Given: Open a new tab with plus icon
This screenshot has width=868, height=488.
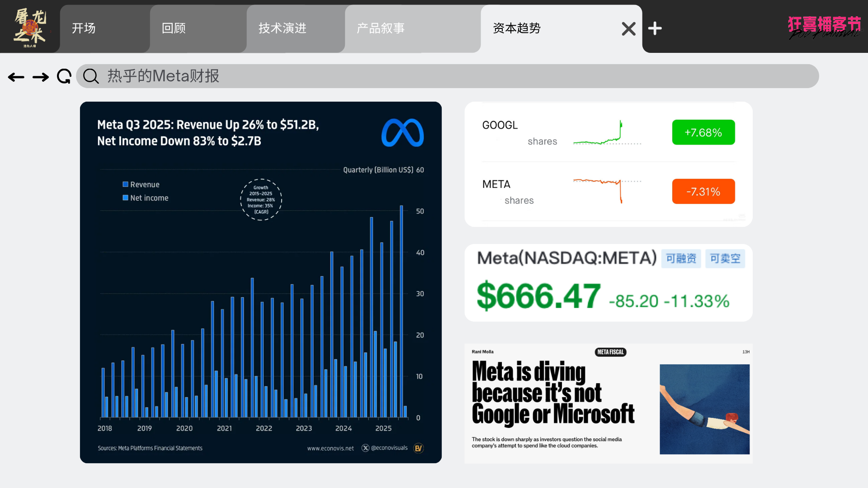Looking at the screenshot, I should (655, 28).
